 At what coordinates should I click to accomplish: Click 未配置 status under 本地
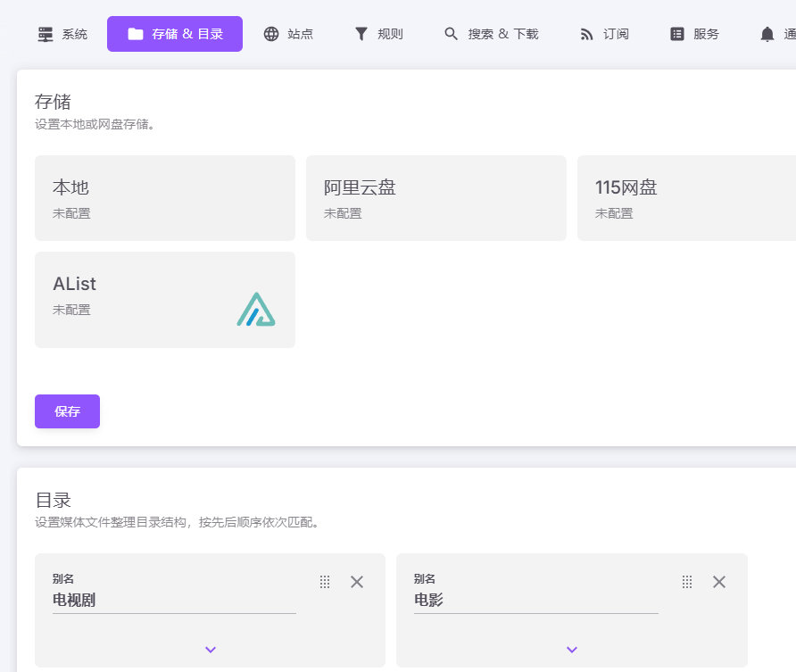71,213
